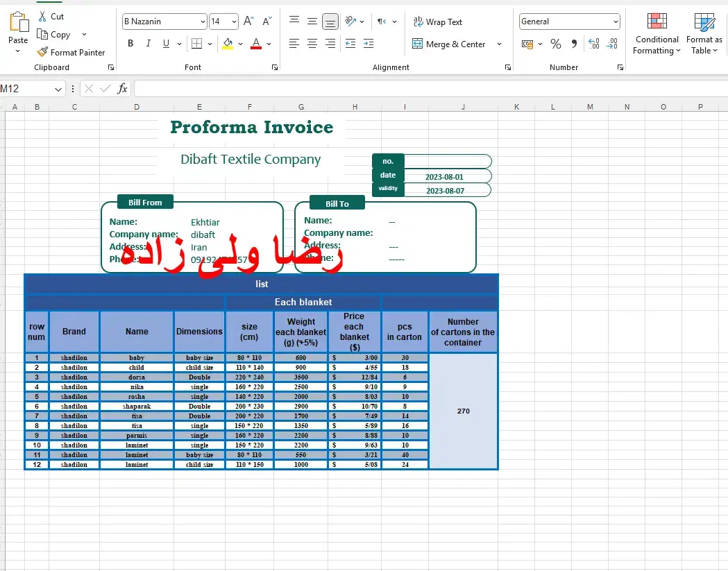Open the Merge & Center dropdown arrow

pos(499,44)
